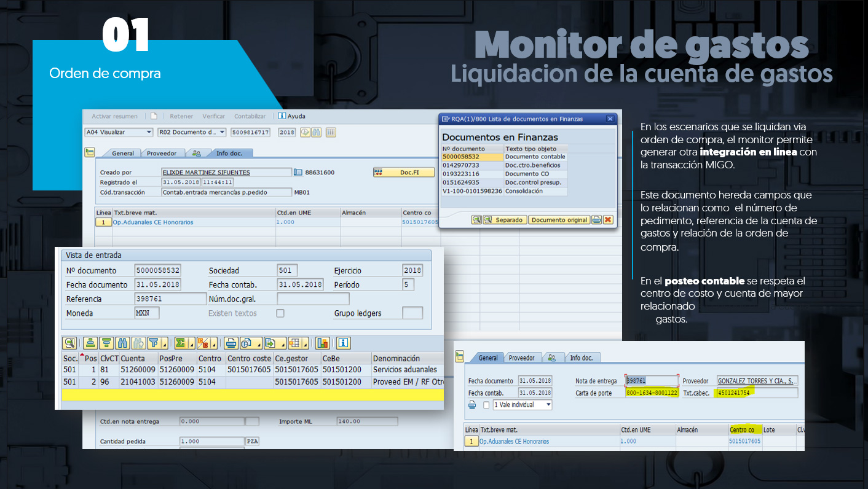
Task: Click the Cuenta cell 21041003
Action: [x=138, y=381]
